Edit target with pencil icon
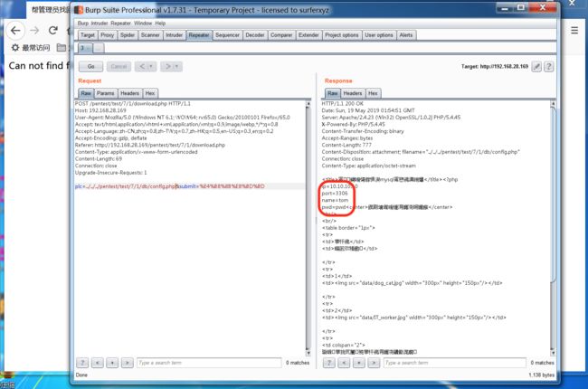Screen dimensions: 588x389 (x=536, y=66)
